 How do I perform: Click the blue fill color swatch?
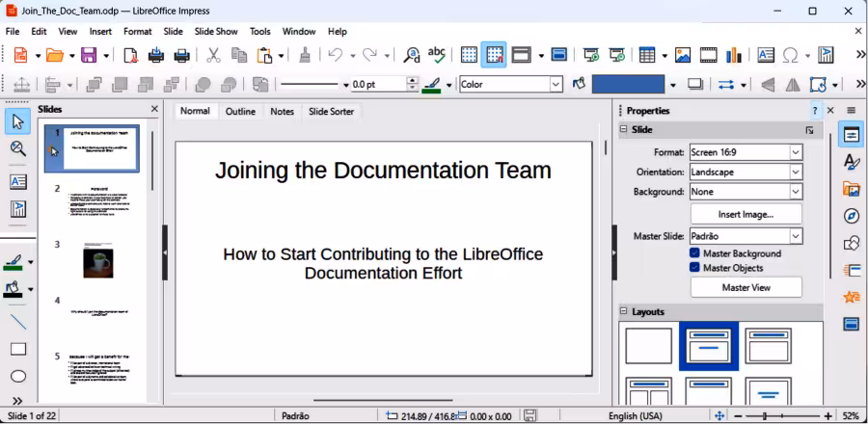coord(628,84)
